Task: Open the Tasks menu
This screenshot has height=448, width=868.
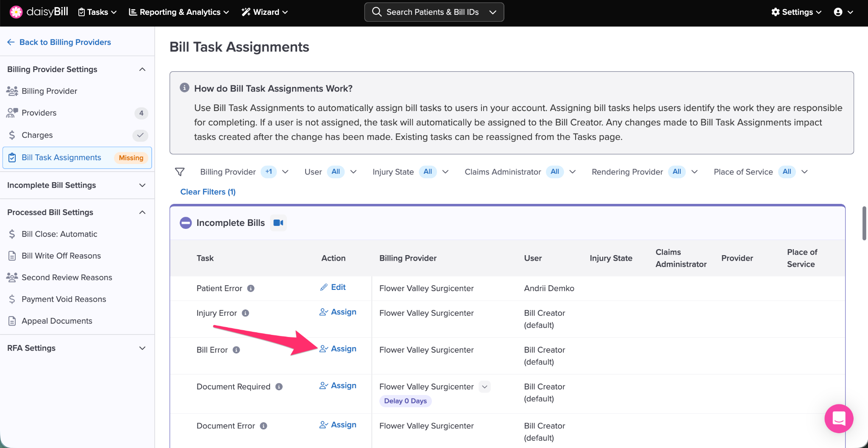Action: click(97, 12)
